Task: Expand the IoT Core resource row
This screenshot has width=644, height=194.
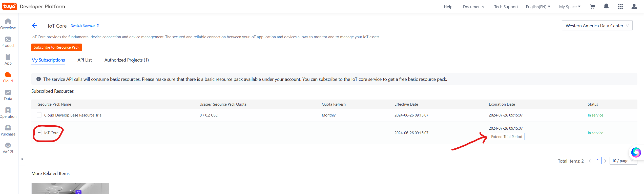Action: (x=39, y=133)
